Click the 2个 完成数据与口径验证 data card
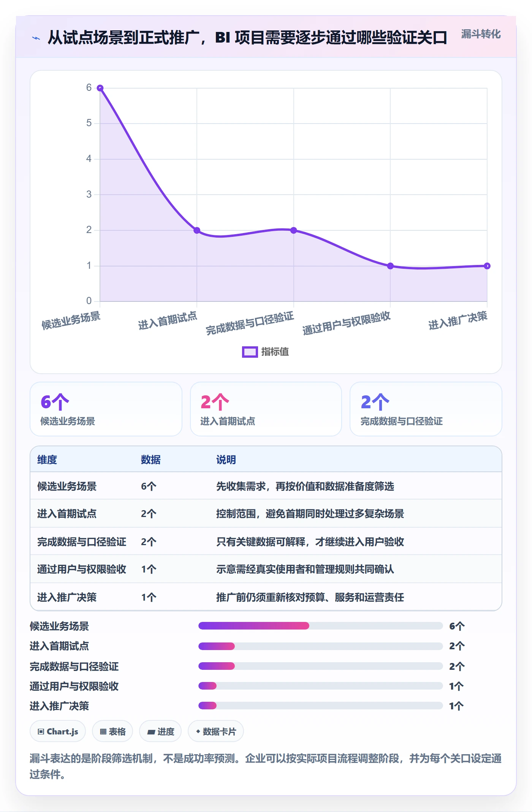The height and width of the screenshot is (812, 532). coord(426,409)
